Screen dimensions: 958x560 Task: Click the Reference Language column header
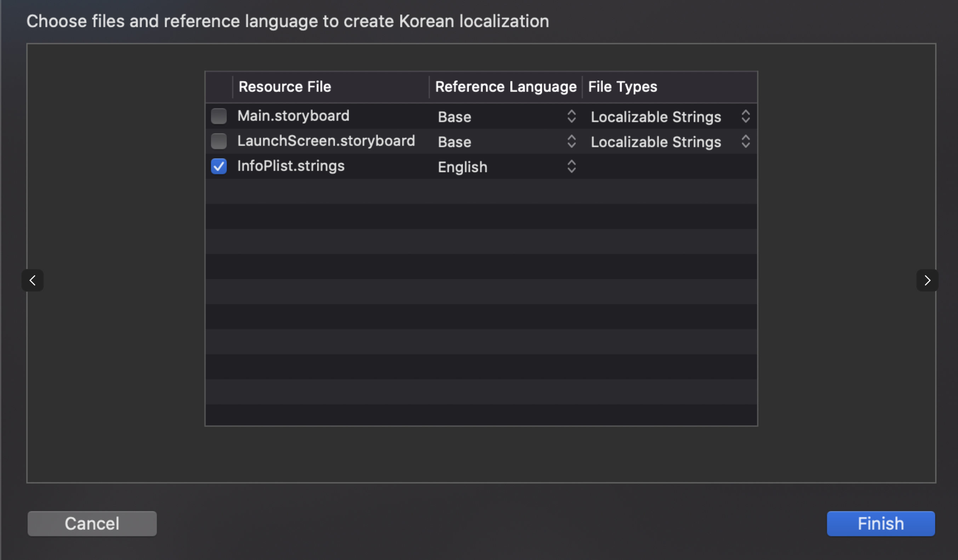[x=506, y=87]
